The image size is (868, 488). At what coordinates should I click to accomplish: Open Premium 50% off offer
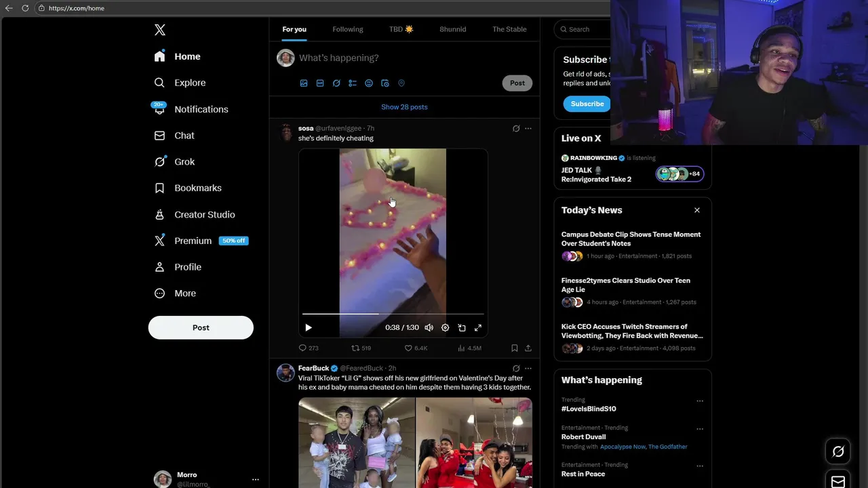tap(201, 241)
